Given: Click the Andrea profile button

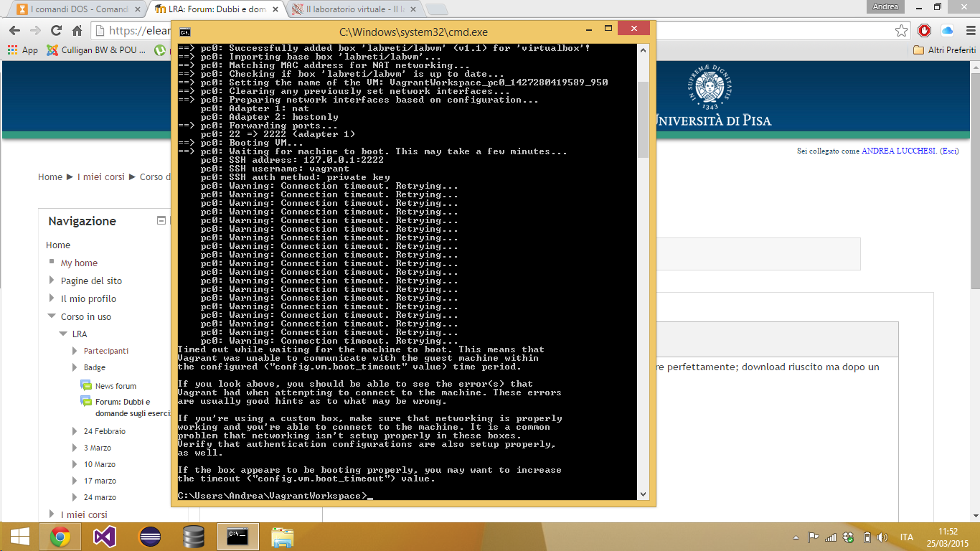Looking at the screenshot, I should coord(885,6).
